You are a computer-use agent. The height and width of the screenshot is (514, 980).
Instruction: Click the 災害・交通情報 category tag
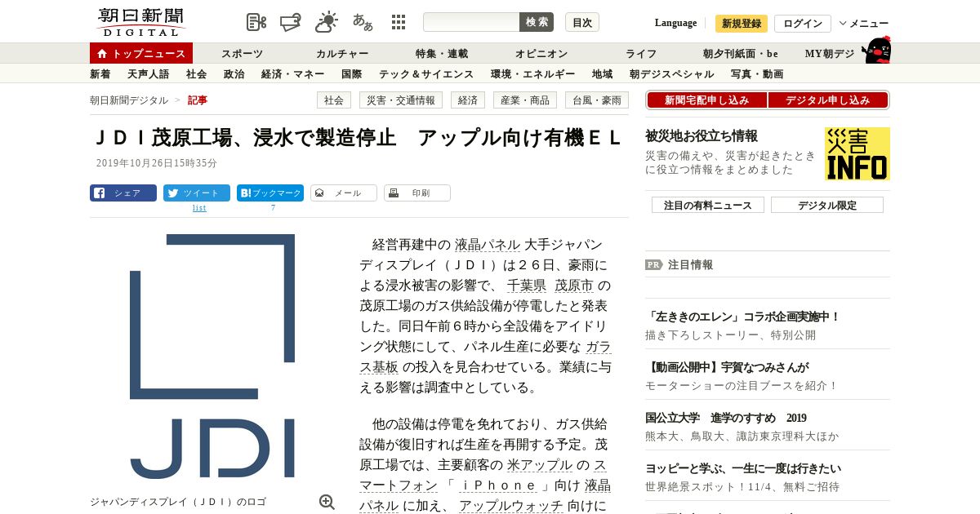tap(401, 100)
